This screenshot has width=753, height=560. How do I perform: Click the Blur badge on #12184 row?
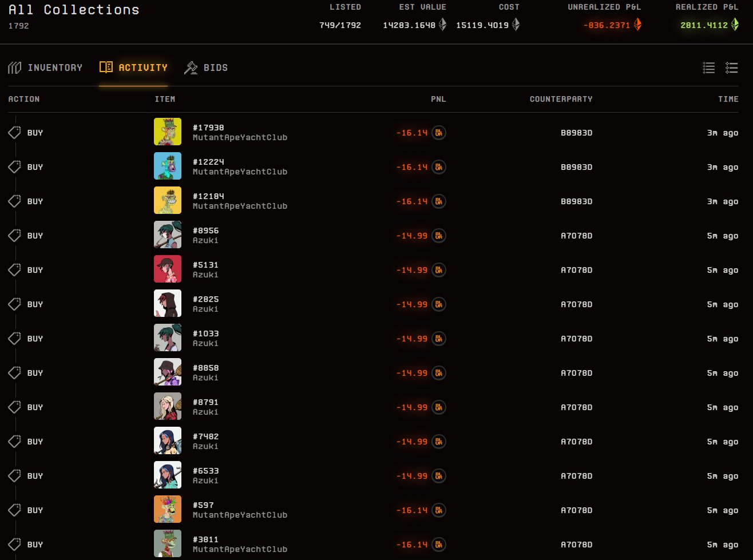(x=439, y=201)
